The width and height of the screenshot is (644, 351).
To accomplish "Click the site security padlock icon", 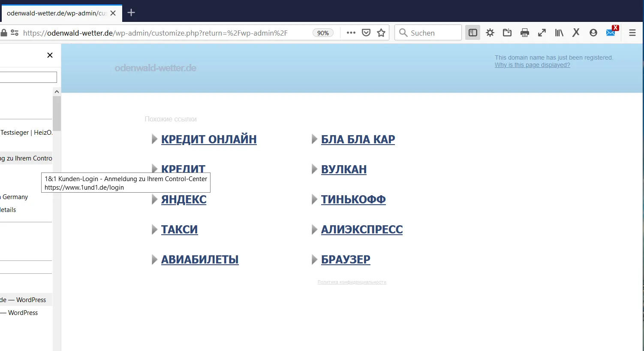I will coord(4,33).
